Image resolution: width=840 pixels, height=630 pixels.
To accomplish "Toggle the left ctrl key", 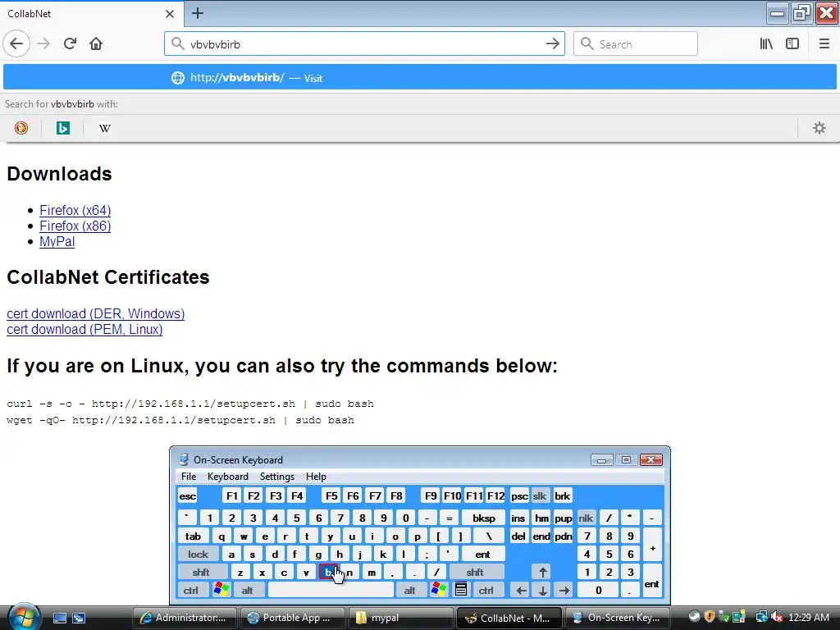I will click(x=191, y=591).
